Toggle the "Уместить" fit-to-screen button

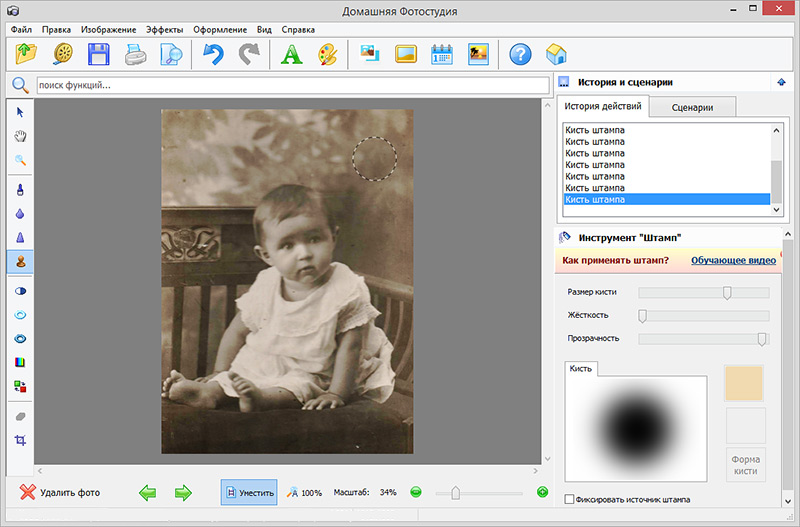[x=249, y=492]
